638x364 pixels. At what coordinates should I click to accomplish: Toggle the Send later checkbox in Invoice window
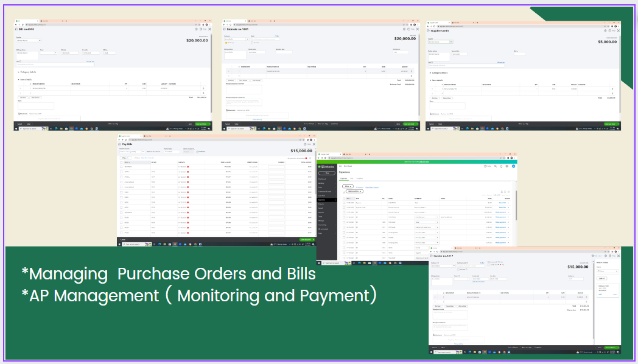pyautogui.click(x=459, y=269)
